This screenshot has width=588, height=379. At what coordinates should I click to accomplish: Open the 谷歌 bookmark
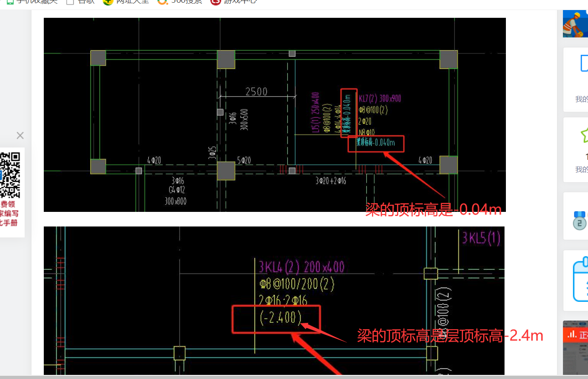tap(80, 1)
